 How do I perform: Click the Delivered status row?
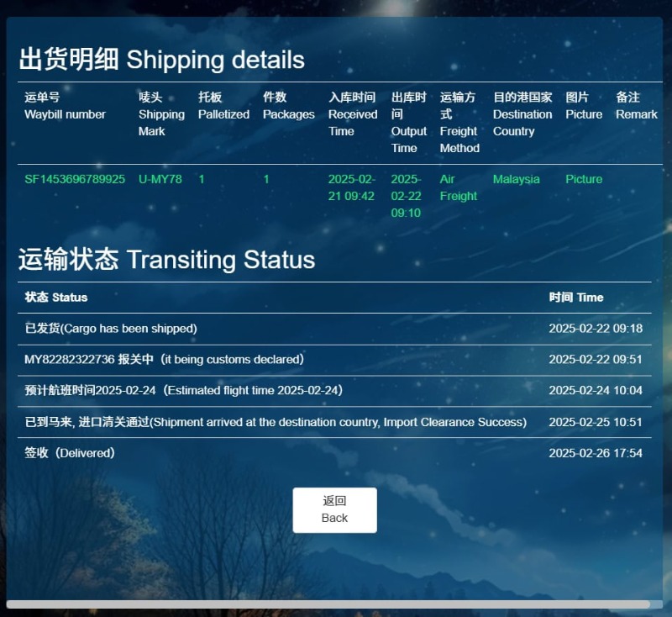(x=70, y=453)
